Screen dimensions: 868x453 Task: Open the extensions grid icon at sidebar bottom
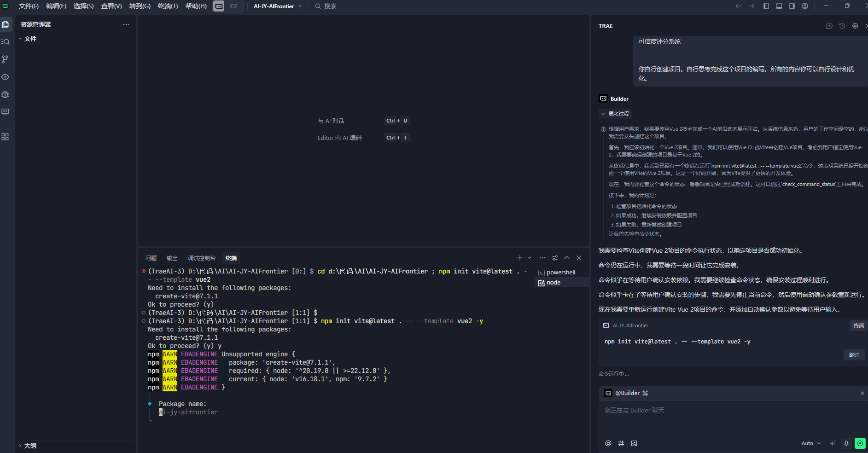(6, 136)
